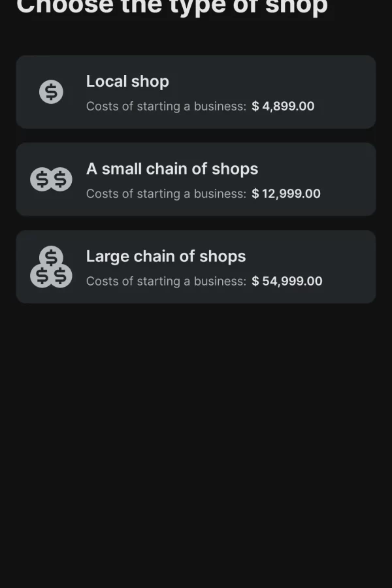Click the 'Choose the type of shop' heading
This screenshot has width=392, height=588.
tap(172, 7)
